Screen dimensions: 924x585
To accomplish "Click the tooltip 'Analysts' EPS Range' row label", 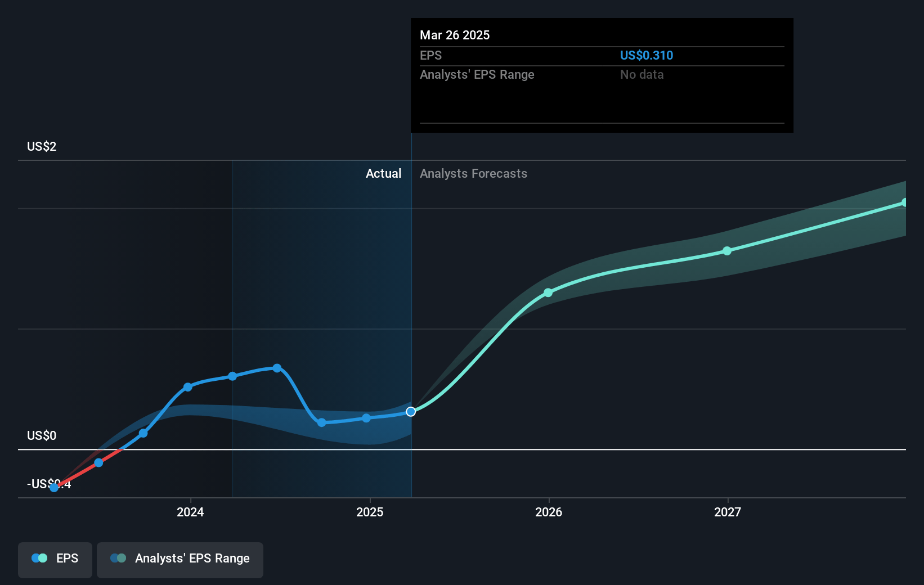I will [477, 74].
